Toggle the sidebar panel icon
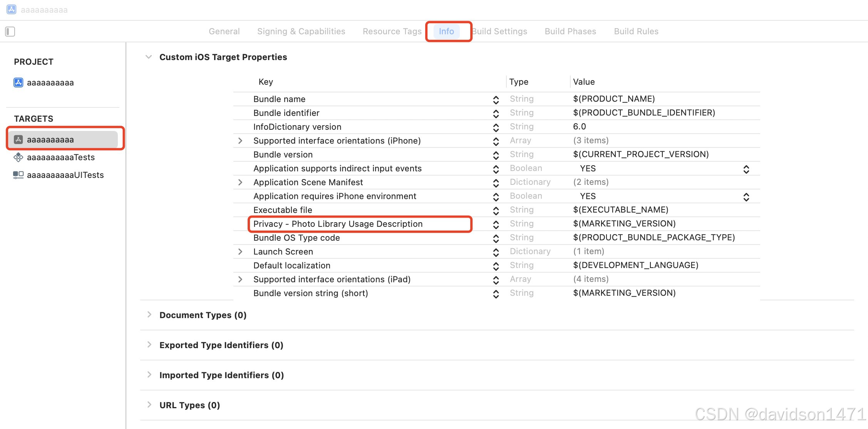This screenshot has width=868, height=429. (10, 31)
